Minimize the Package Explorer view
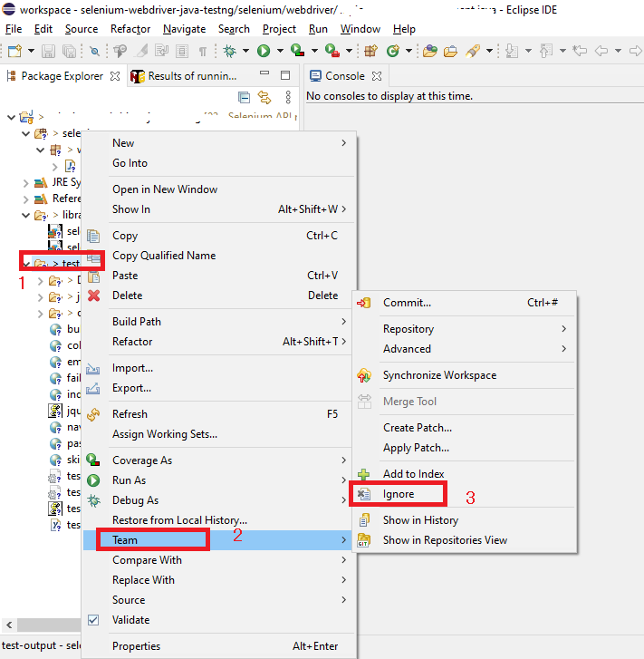 264,73
